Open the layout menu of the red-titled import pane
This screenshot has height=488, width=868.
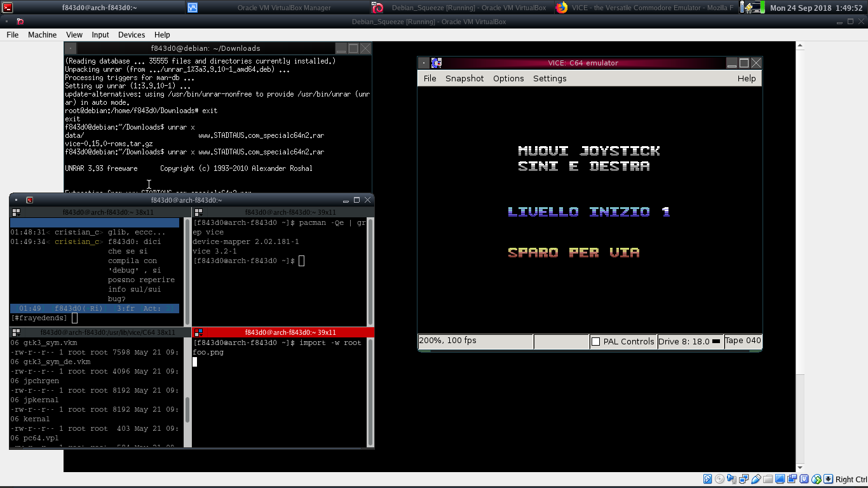199,332
